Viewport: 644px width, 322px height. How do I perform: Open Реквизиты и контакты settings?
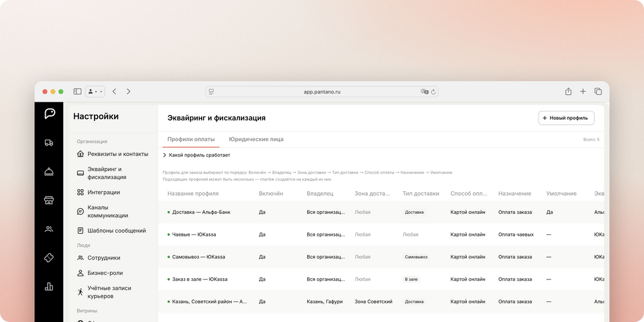(x=113, y=154)
